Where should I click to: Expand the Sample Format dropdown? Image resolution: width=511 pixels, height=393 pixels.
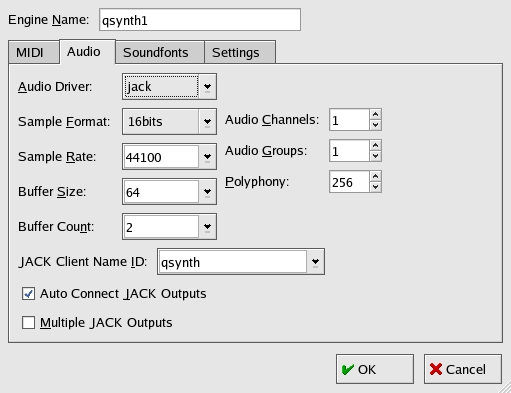[x=169, y=122]
